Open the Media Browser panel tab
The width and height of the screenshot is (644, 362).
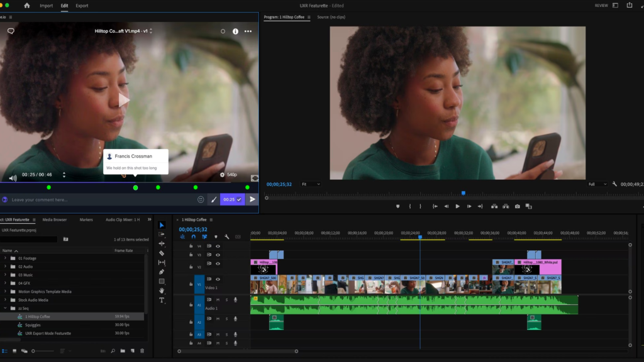pos(55,220)
